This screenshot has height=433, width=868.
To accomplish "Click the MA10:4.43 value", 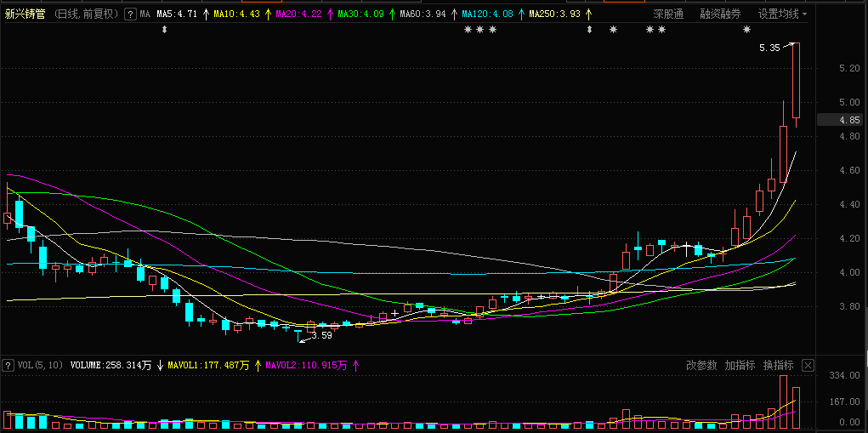I will pos(238,14).
